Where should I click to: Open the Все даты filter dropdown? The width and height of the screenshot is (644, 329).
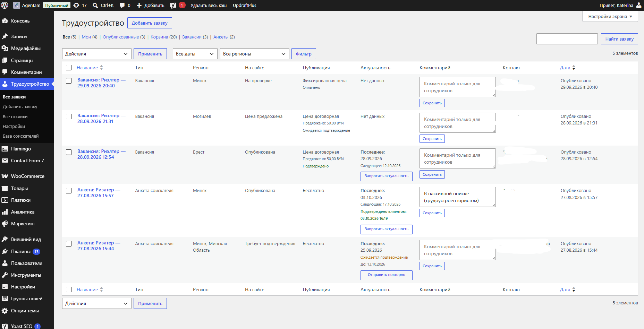[195, 54]
